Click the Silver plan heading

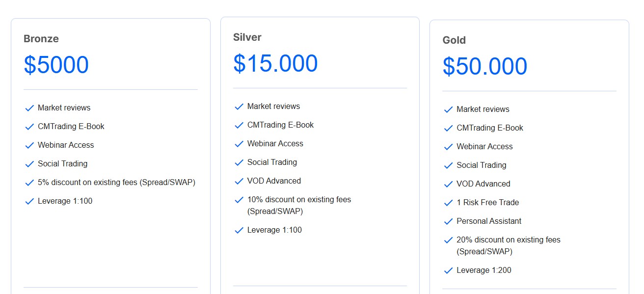click(247, 37)
